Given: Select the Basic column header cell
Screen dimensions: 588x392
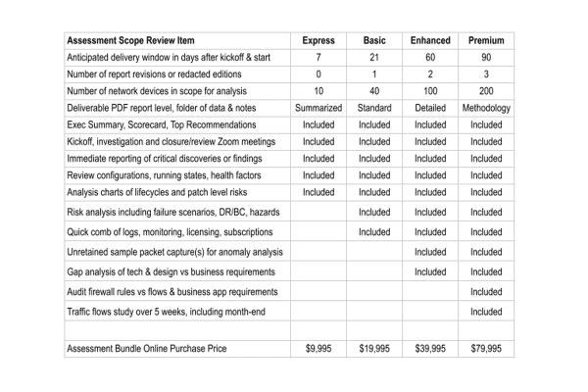Looking at the screenshot, I should [x=374, y=40].
